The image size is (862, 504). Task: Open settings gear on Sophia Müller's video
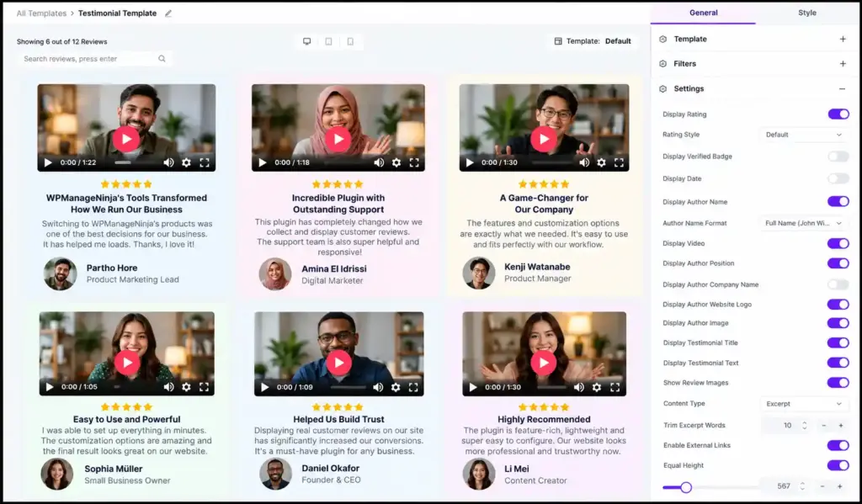pos(186,387)
